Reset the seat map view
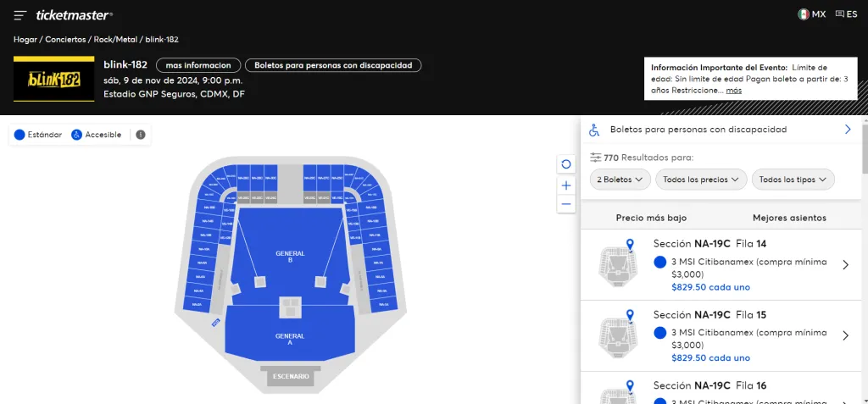868x404 pixels. pyautogui.click(x=566, y=164)
